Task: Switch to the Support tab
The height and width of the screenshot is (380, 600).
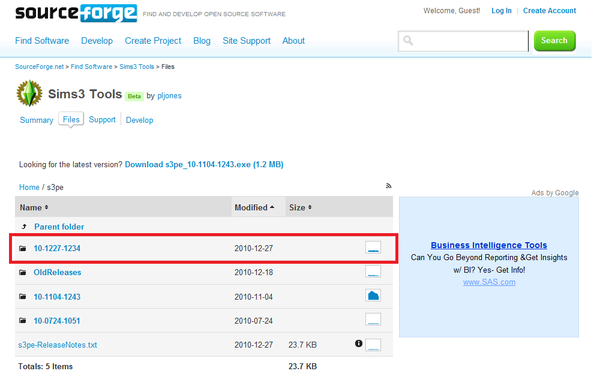Action: [x=102, y=120]
